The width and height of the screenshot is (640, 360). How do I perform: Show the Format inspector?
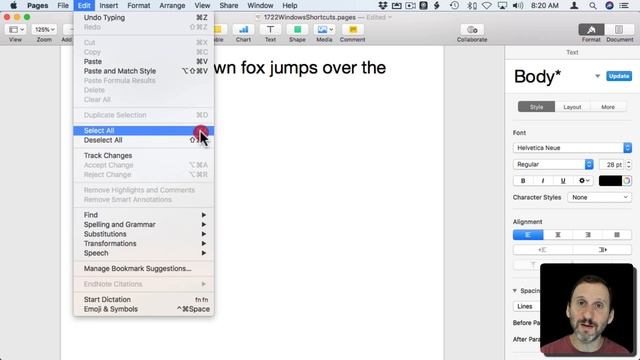point(591,30)
